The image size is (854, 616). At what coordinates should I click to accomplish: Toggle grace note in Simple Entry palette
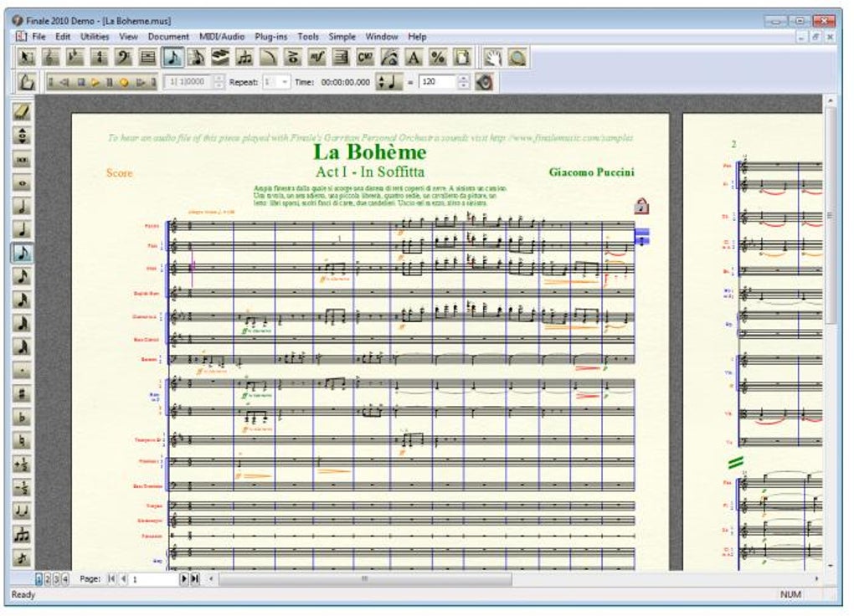point(22,557)
